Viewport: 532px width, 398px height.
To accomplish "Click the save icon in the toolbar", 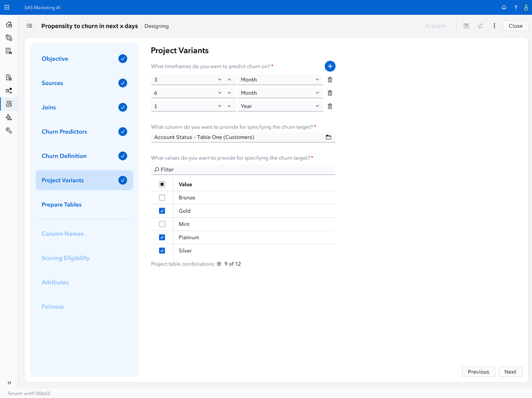I will coord(466,26).
